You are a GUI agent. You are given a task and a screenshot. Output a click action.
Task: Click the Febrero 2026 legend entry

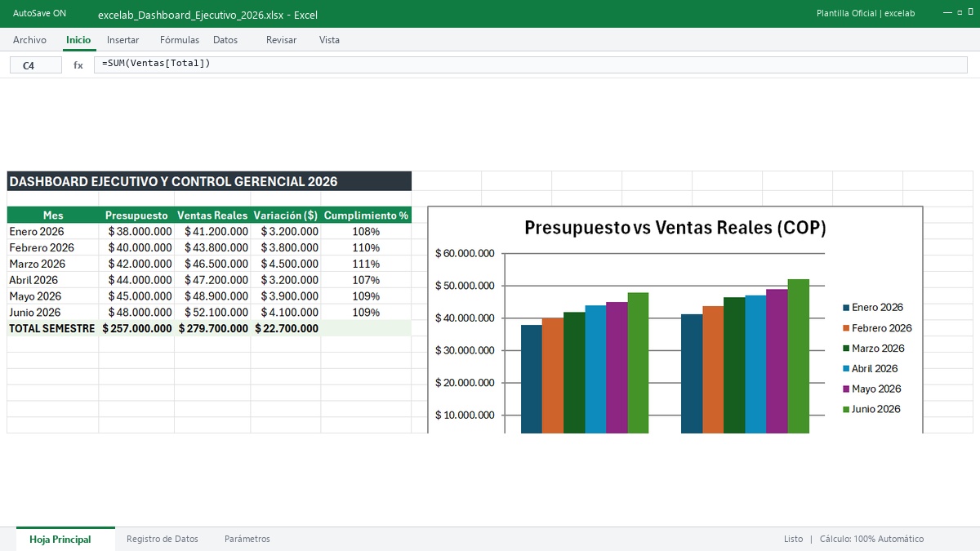(x=877, y=328)
